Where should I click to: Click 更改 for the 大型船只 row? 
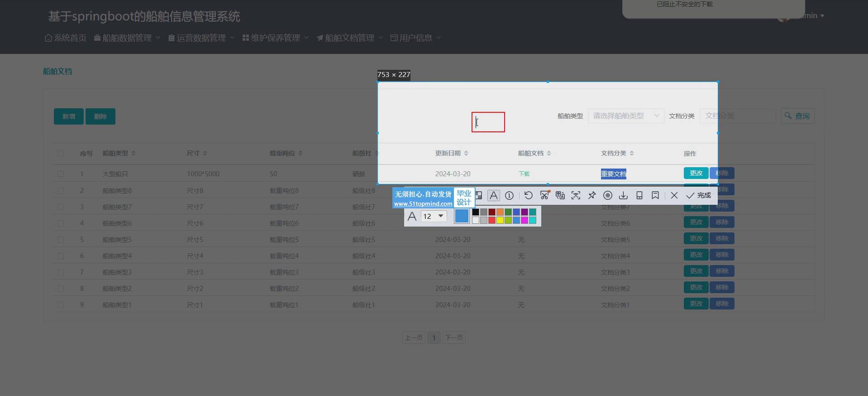[696, 173]
